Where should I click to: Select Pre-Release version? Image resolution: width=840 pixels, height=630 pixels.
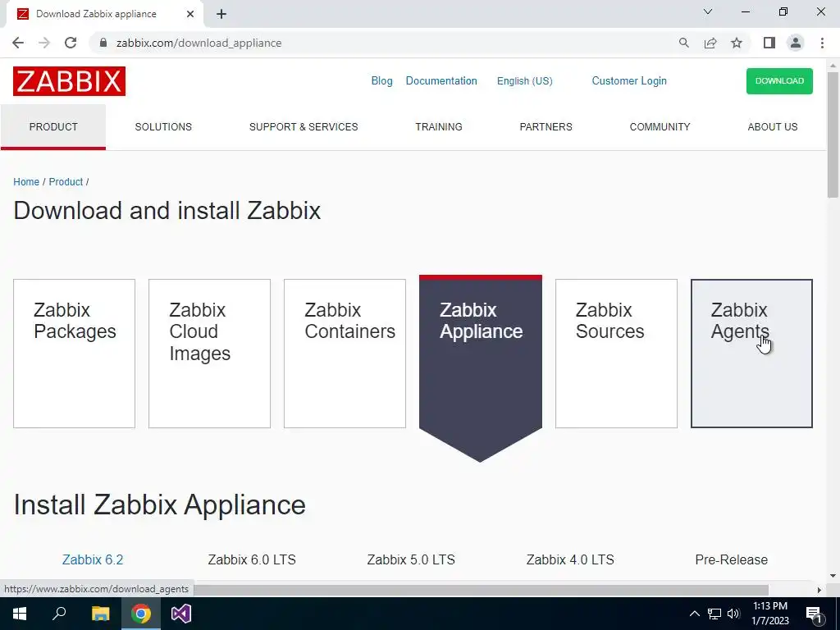pyautogui.click(x=731, y=559)
